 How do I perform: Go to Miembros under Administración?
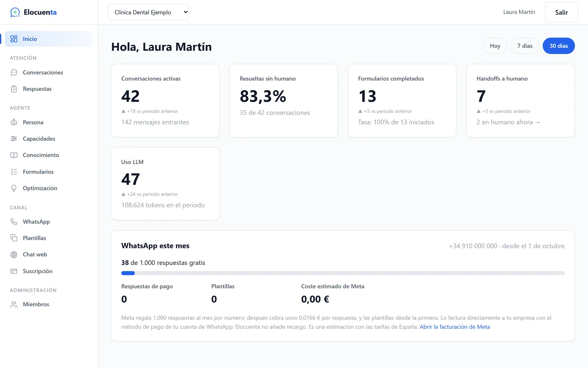49,304
